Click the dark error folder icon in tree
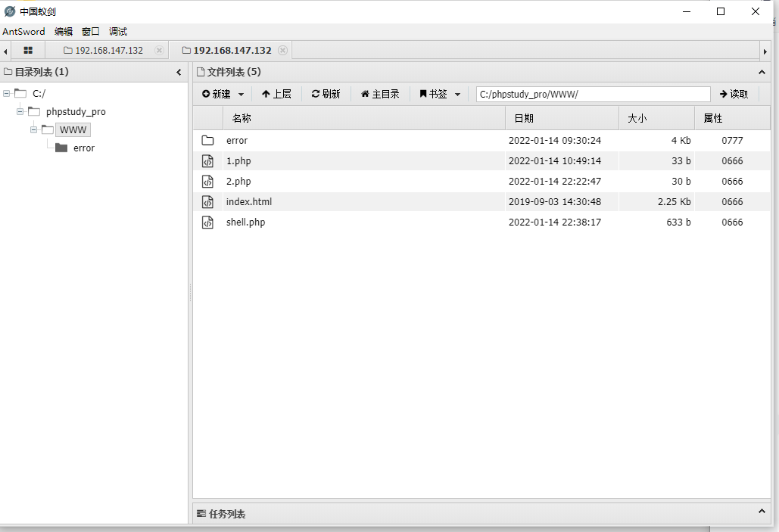The width and height of the screenshot is (779, 532). [61, 148]
